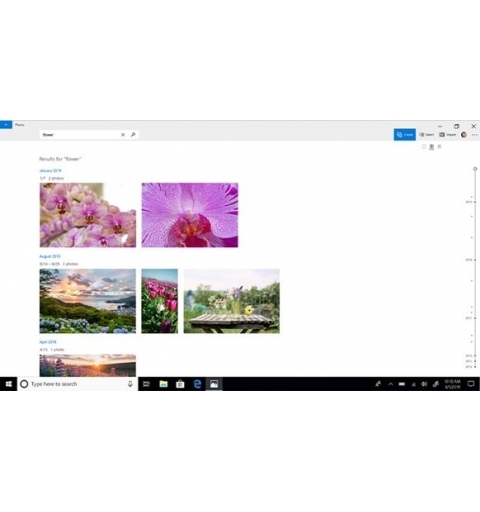Jump to 2017 on the timeline
The image size is (480, 512).
[469, 318]
